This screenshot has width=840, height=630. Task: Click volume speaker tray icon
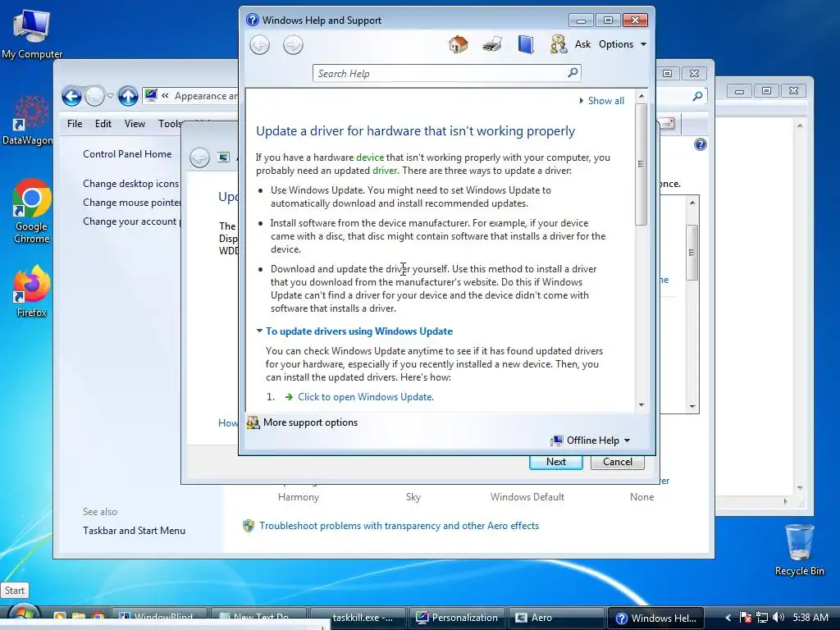coord(778,617)
